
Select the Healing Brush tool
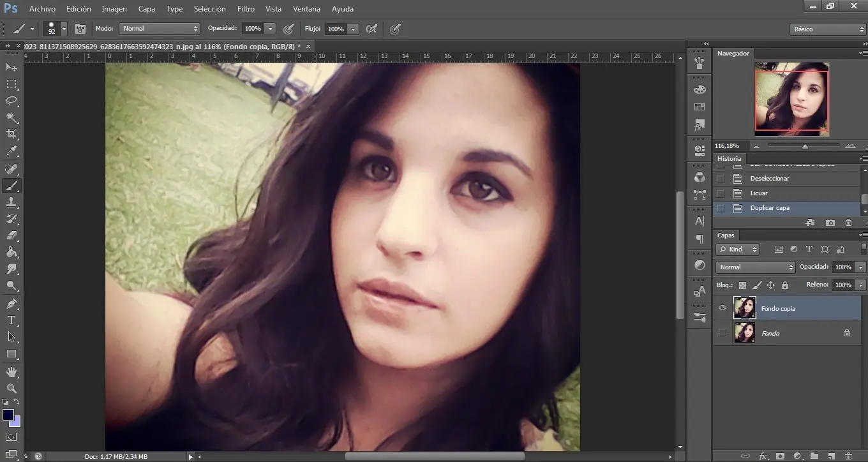pos(11,169)
